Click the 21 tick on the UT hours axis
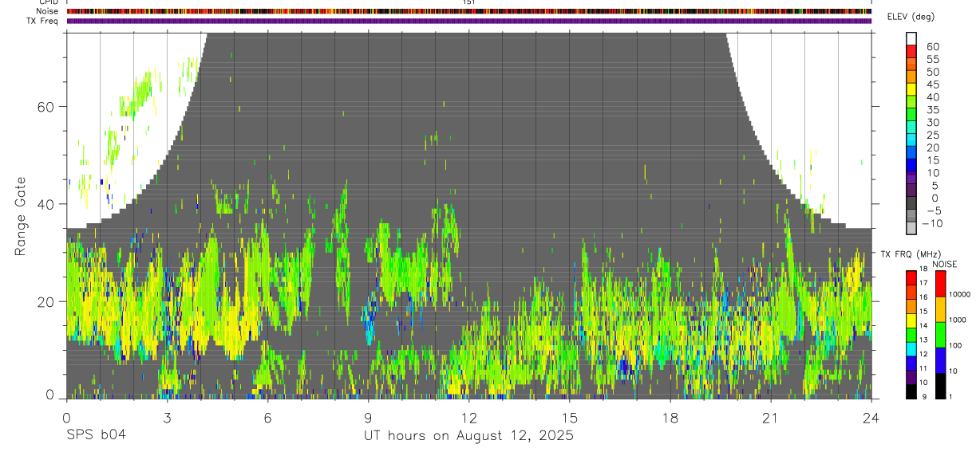Viewport: 980px width, 452px height. [771, 418]
